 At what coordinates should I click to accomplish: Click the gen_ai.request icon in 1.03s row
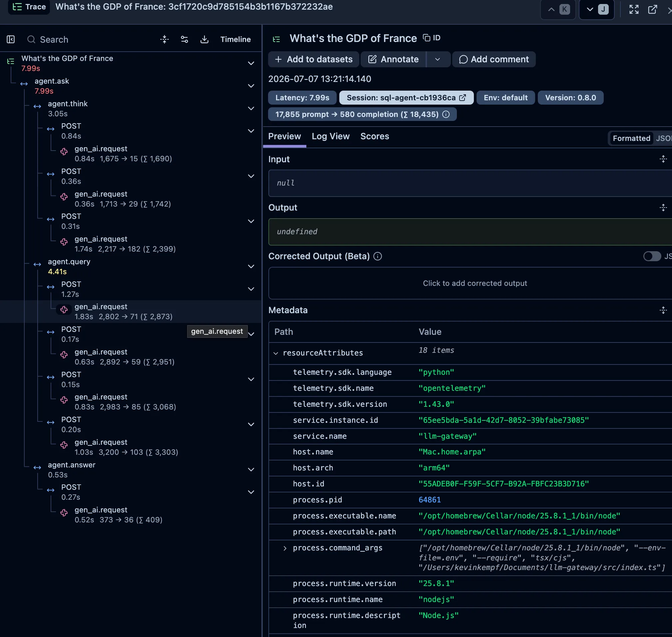click(64, 445)
